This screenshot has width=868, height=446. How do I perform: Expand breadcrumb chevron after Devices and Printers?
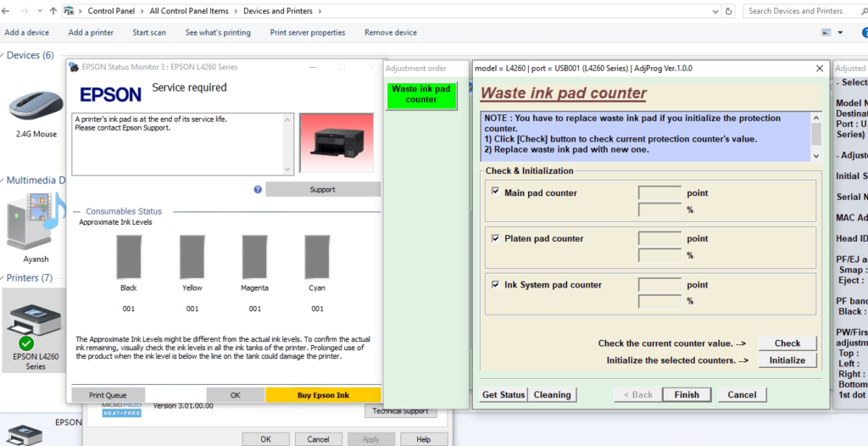pyautogui.click(x=320, y=11)
